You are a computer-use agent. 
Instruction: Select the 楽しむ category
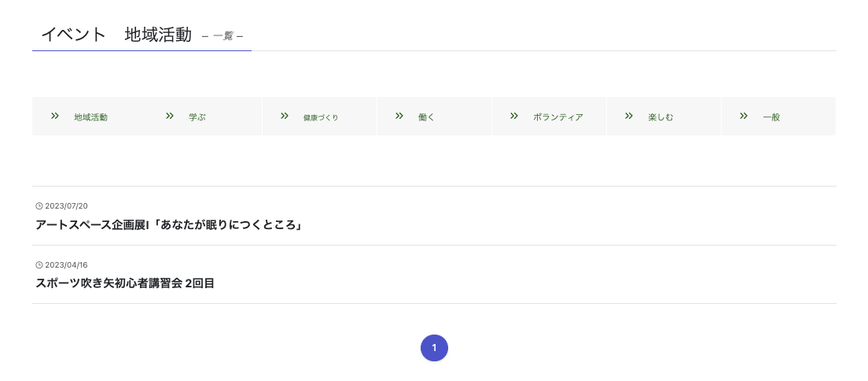click(x=664, y=116)
